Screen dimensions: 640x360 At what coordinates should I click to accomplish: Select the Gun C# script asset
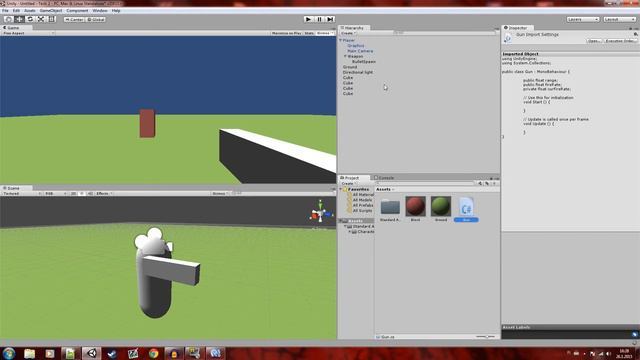[x=466, y=209]
